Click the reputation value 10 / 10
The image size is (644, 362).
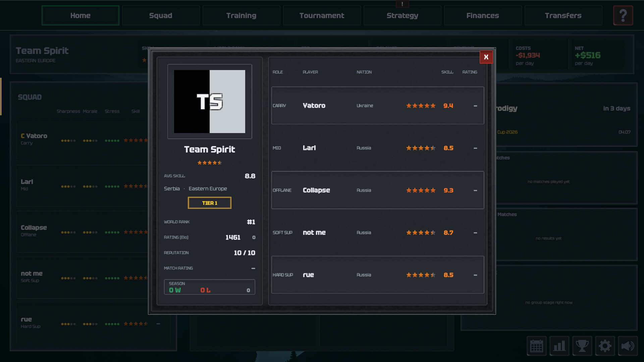245,253
